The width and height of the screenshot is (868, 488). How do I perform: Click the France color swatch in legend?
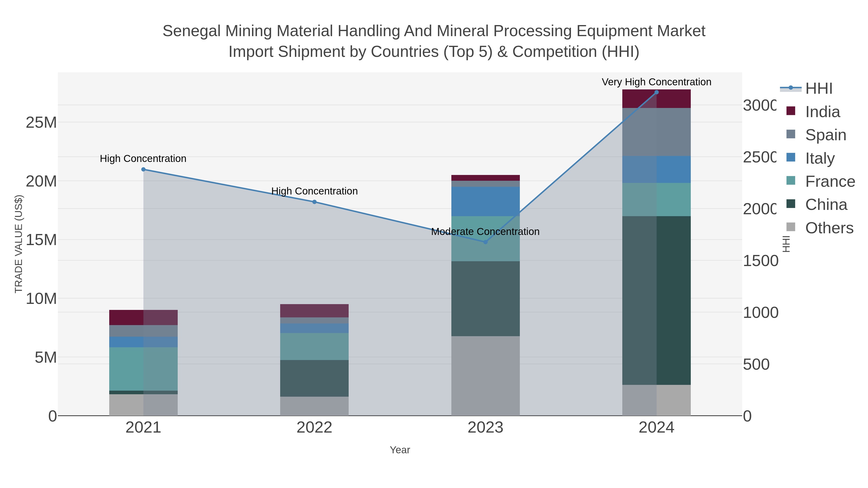pos(791,180)
